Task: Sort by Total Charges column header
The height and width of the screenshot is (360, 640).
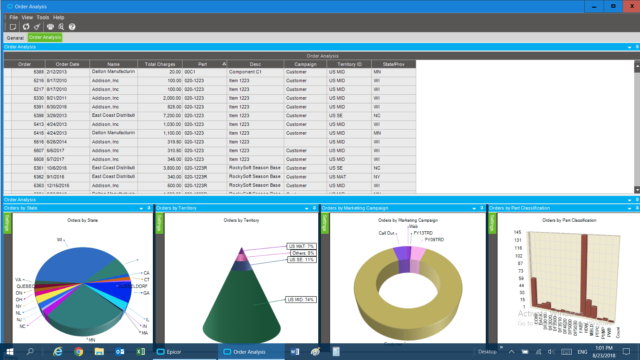Action: pyautogui.click(x=160, y=64)
